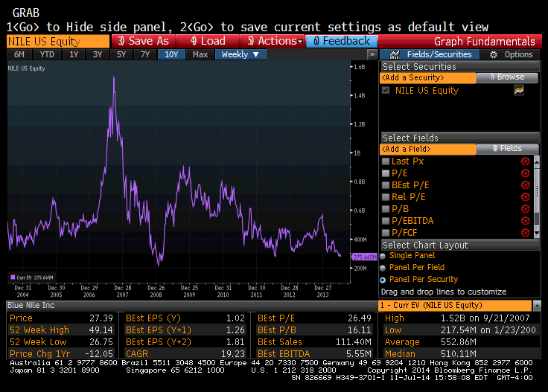Image resolution: width=548 pixels, height=392 pixels.
Task: Remove the P/FCF field with red X
Action: click(525, 233)
